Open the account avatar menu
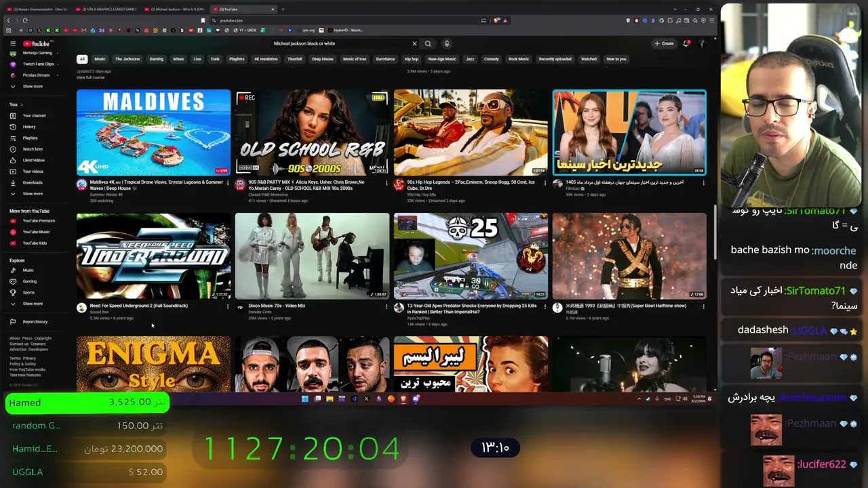868x488 pixels. [702, 43]
